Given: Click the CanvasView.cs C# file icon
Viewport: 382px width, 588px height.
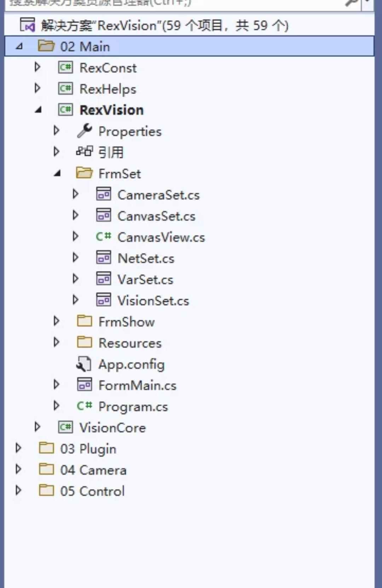Looking at the screenshot, I should tap(103, 236).
